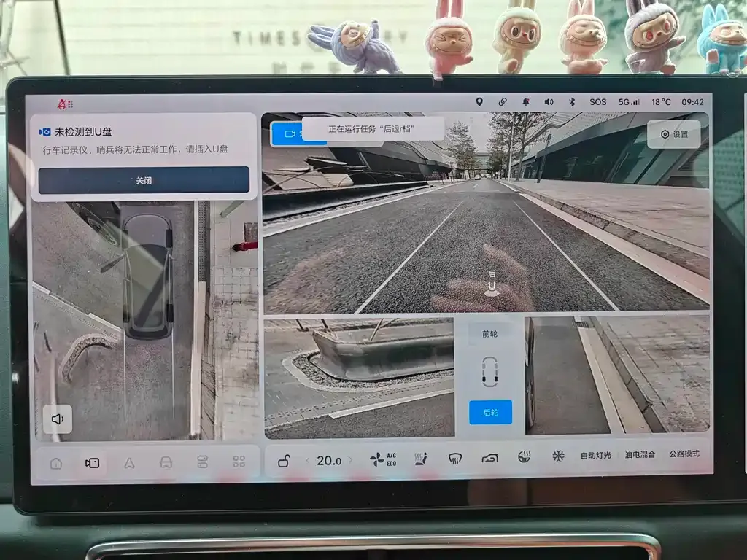747x560 pixels.
Task: Tap the door lock unlock icon
Action: pyautogui.click(x=284, y=461)
